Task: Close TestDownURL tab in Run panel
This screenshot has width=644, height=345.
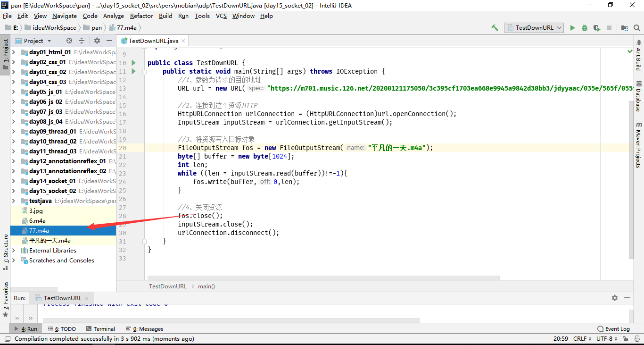Action: [x=86, y=298]
